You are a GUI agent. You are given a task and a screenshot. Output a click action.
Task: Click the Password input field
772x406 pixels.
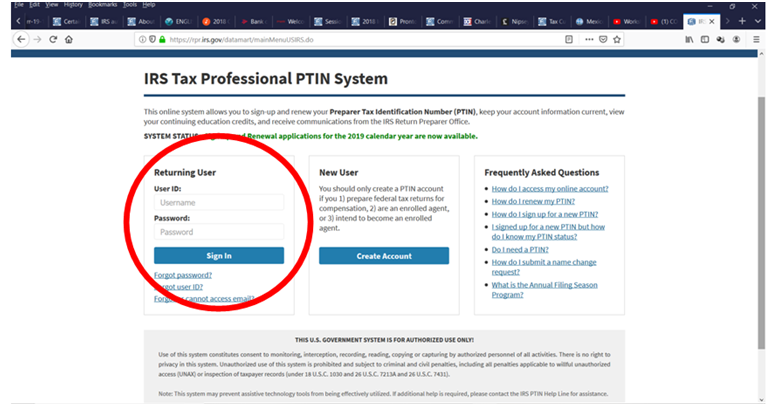coord(219,232)
